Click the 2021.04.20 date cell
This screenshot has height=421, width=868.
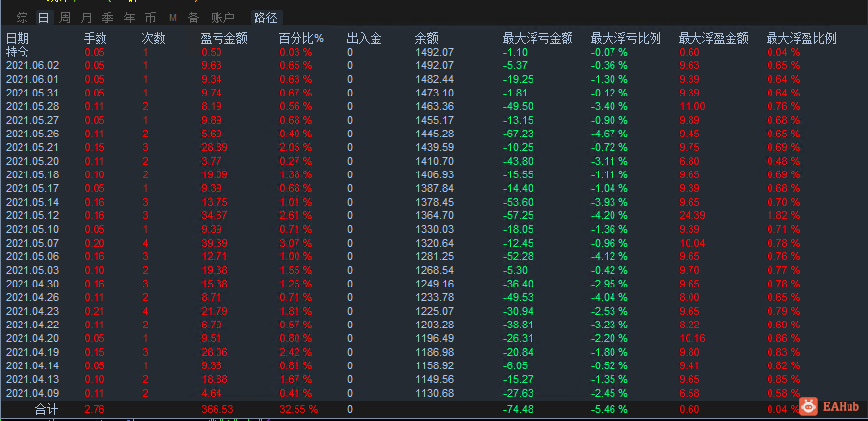31,338
